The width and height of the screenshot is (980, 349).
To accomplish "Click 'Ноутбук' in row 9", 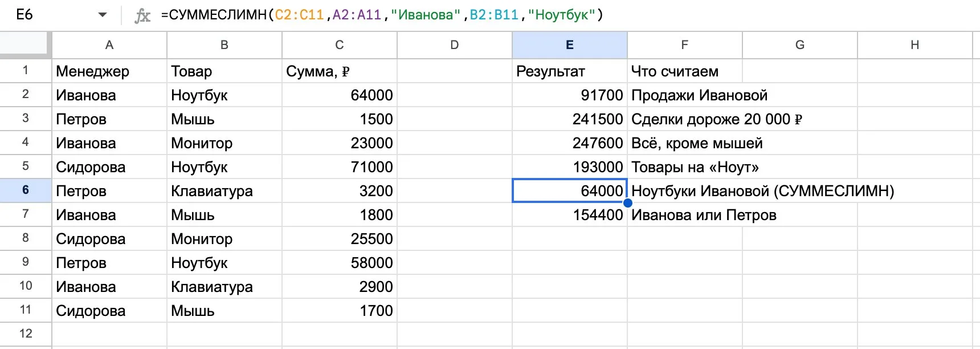I will point(224,263).
